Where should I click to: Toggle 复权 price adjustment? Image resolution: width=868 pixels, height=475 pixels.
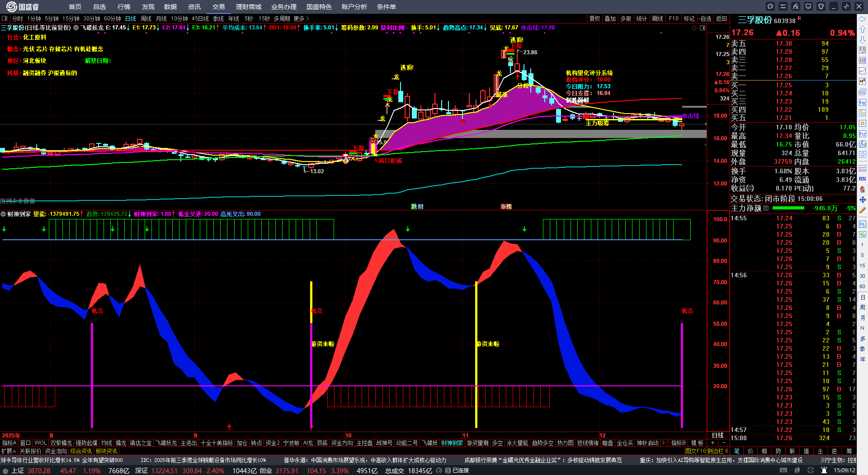(x=595, y=19)
